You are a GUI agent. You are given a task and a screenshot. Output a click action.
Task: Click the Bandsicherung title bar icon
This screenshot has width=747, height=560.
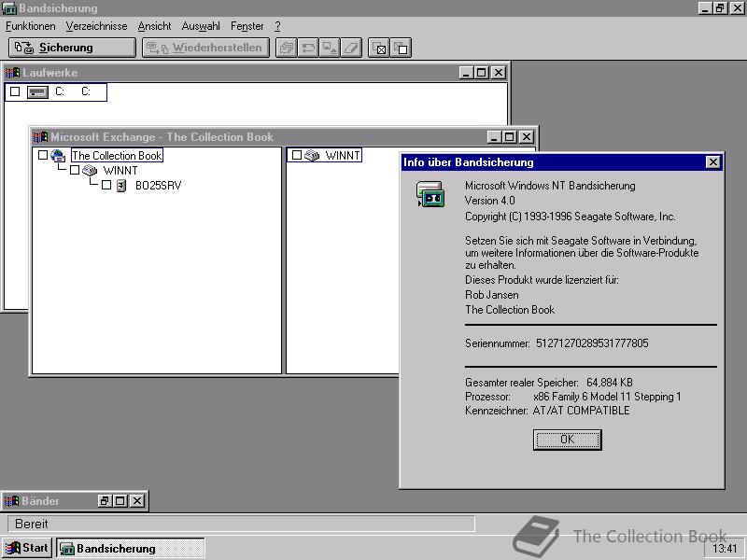click(9, 8)
